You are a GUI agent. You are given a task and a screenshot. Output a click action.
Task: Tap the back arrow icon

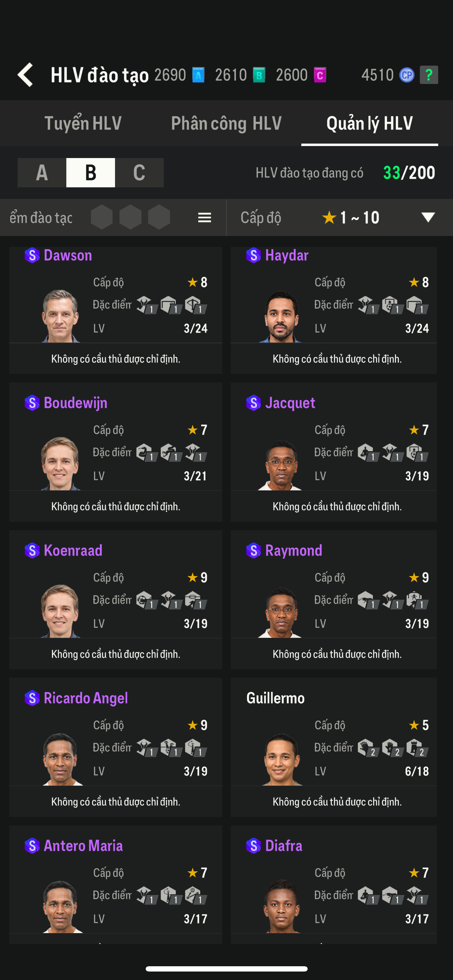click(x=26, y=75)
